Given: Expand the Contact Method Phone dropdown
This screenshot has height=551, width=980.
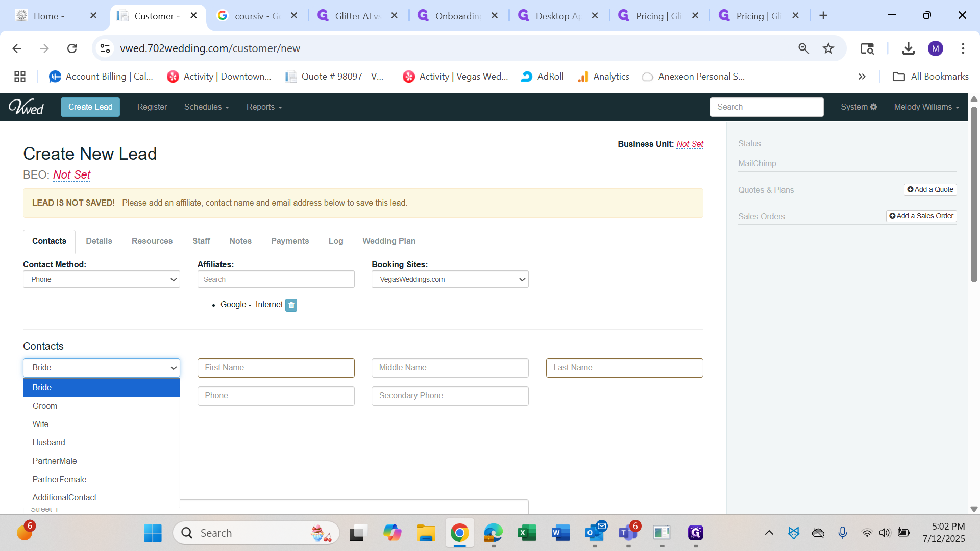Looking at the screenshot, I should pyautogui.click(x=101, y=279).
